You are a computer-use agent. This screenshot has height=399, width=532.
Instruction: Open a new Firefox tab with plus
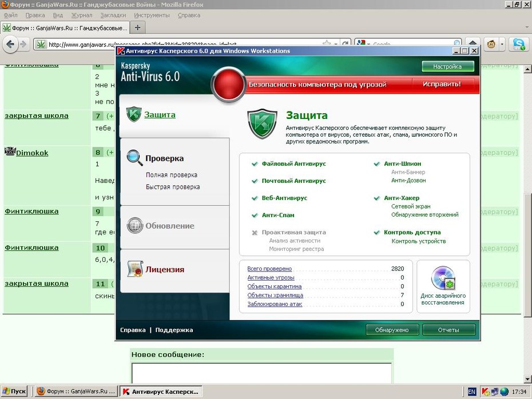click(137, 27)
